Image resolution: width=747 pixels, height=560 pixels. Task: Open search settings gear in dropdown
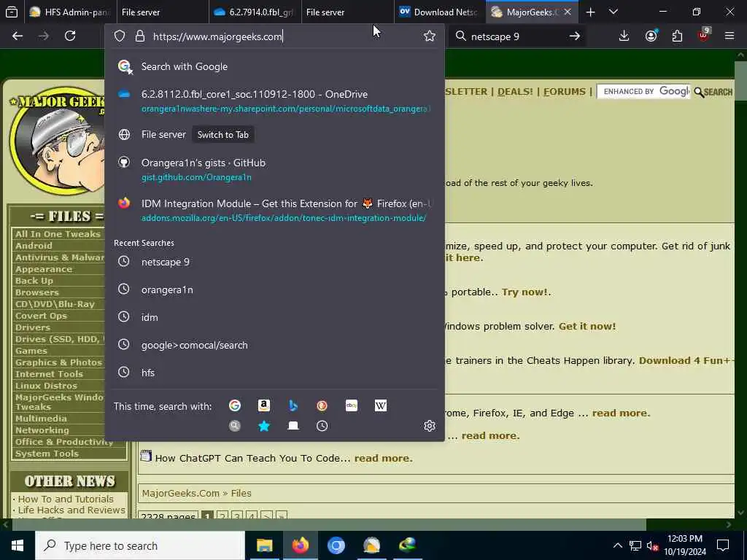click(429, 426)
